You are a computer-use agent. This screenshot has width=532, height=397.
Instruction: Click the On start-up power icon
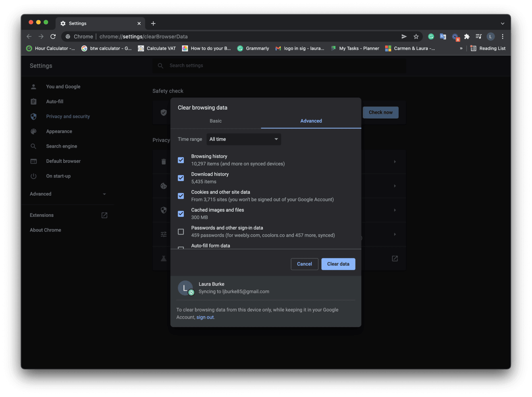33,176
